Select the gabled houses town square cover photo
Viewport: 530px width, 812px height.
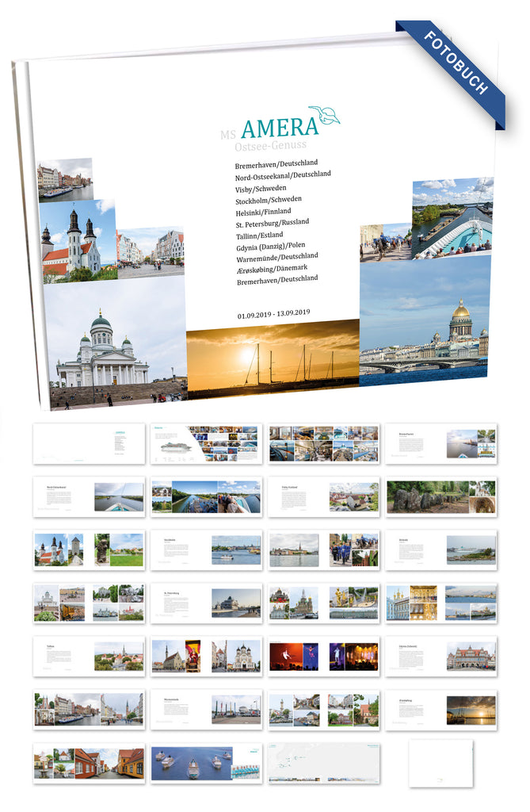(150, 253)
